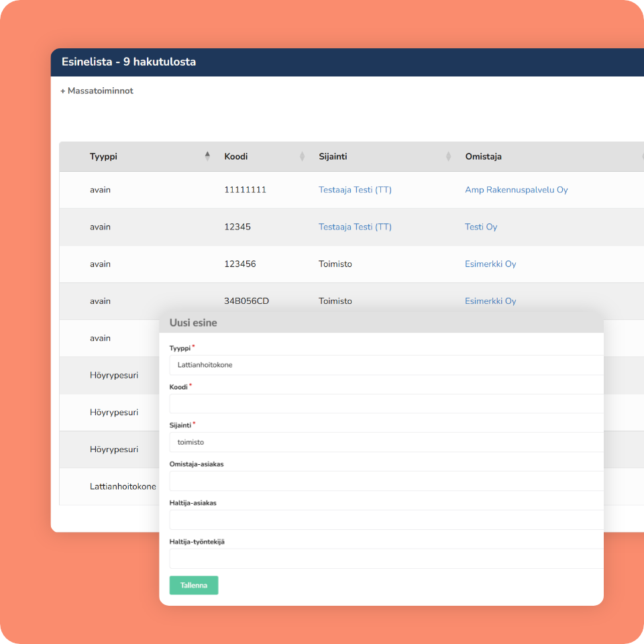This screenshot has width=644, height=644.
Task: Sort table by Tyyppi column arrow
Action: pyautogui.click(x=207, y=156)
